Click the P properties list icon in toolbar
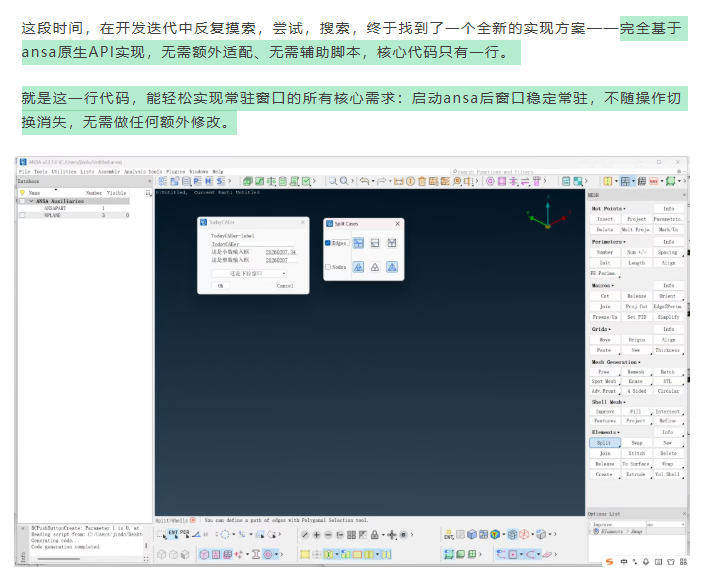This screenshot has height=569, width=716. (x=198, y=181)
